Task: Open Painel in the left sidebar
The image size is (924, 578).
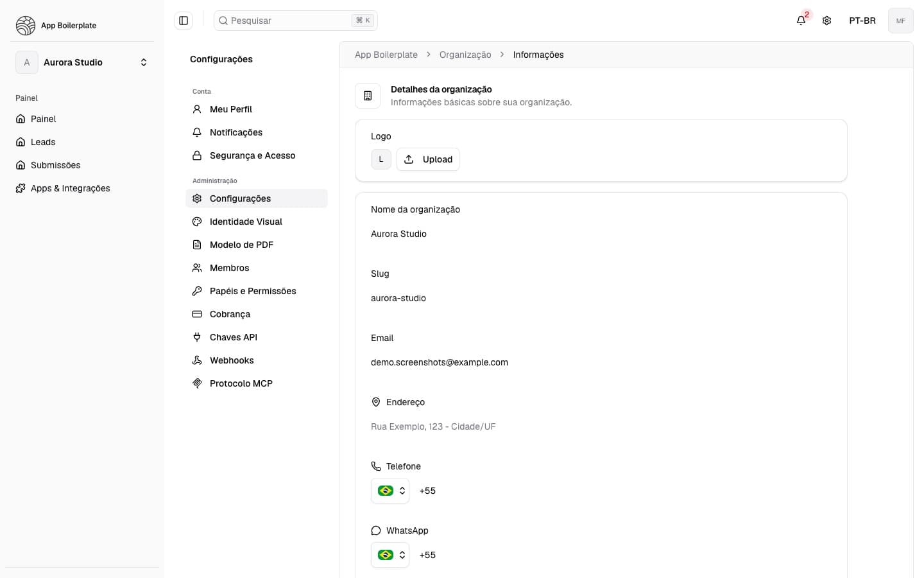Action: click(82, 119)
